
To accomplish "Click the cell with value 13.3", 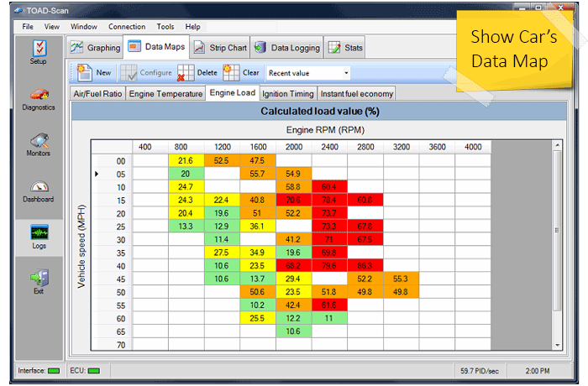I will coord(186,227).
